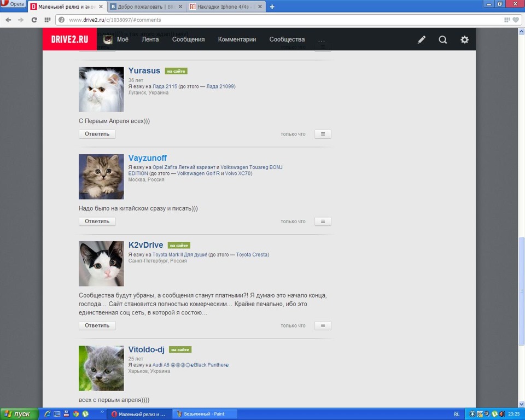Screen dimensions: 525x420
Task: Open the 'Лада 21099' car link
Action: click(220, 86)
